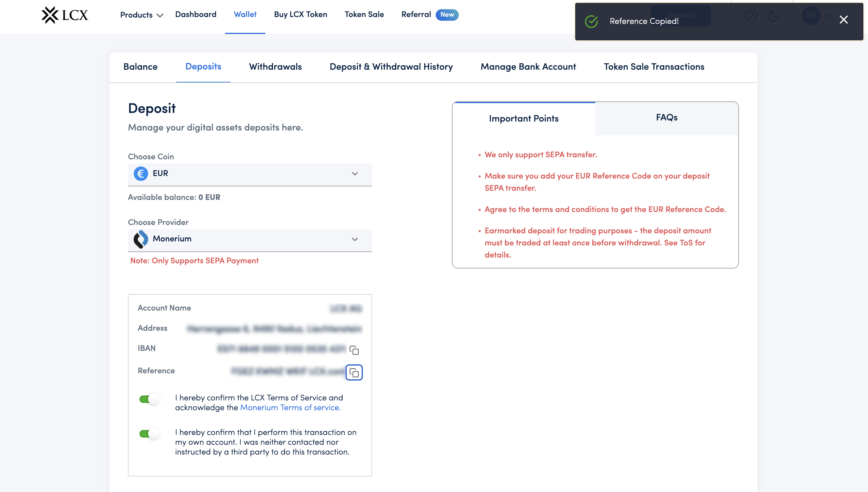The width and height of the screenshot is (868, 492).
Task: Open the Choose Provider Monerium dropdown
Action: pyautogui.click(x=250, y=240)
